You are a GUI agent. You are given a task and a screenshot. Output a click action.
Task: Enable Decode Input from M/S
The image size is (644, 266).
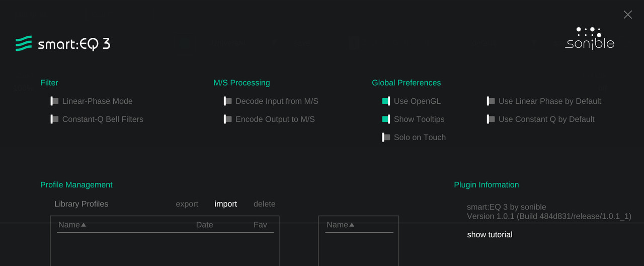tap(228, 101)
